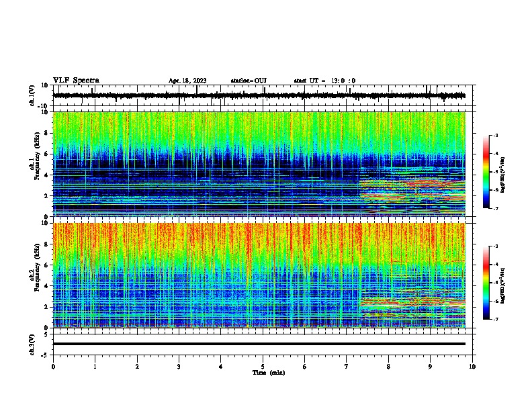Click time axis tick label "6"
Screen dimensions: 532x411
point(305,367)
